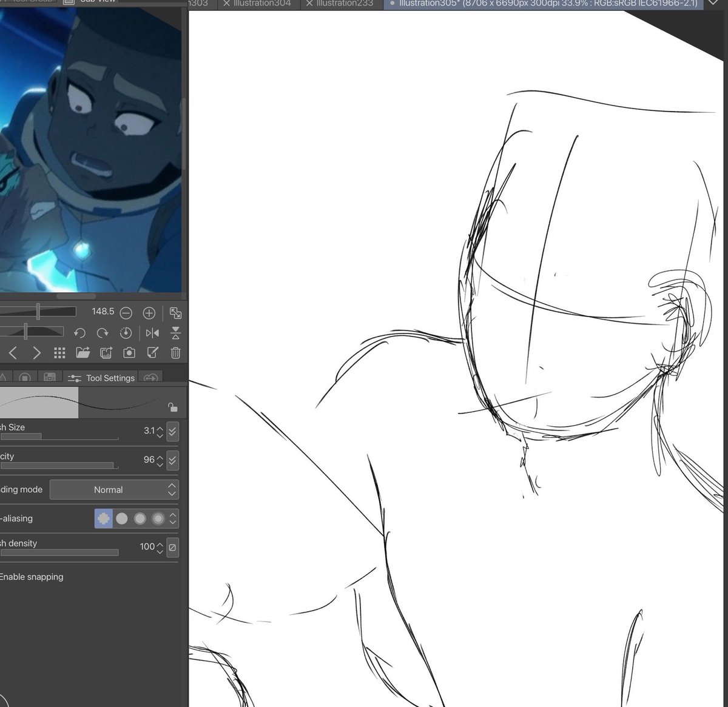
Task: Toggle the brush stroke preview lock
Action: (x=173, y=407)
